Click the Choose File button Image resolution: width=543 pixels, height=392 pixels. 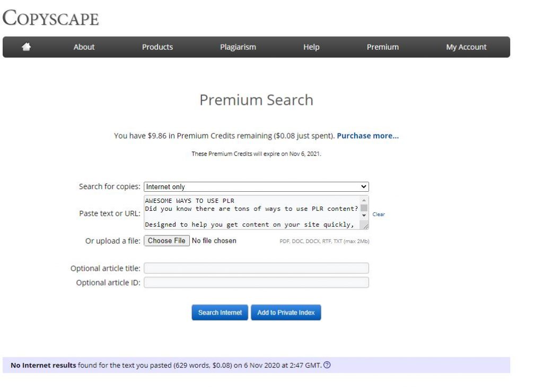coord(167,240)
